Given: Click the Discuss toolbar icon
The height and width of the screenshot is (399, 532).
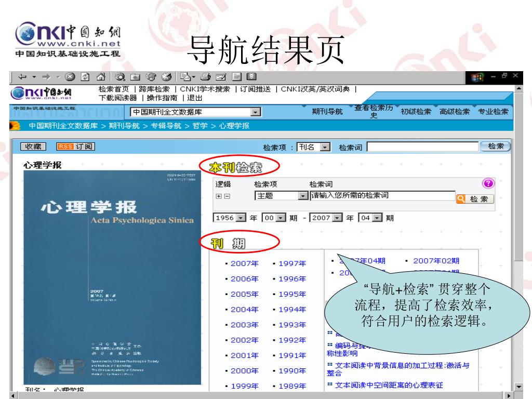Looking at the screenshot, I should 236,77.
